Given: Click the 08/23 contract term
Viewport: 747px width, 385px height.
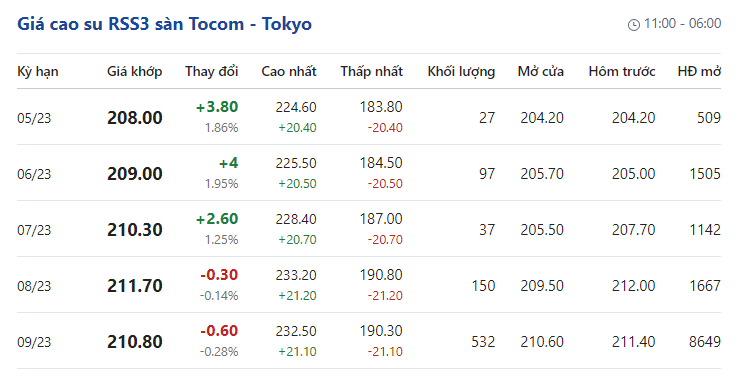Looking at the screenshot, I should (34, 286).
